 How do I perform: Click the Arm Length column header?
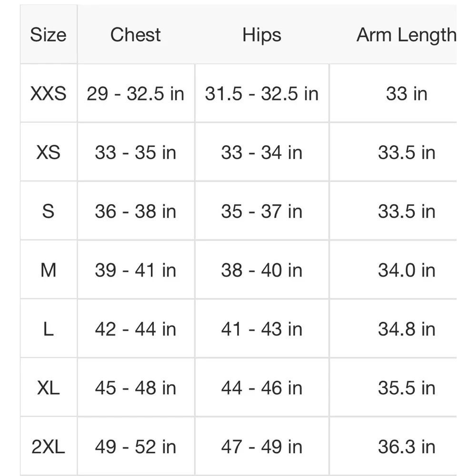click(x=406, y=35)
